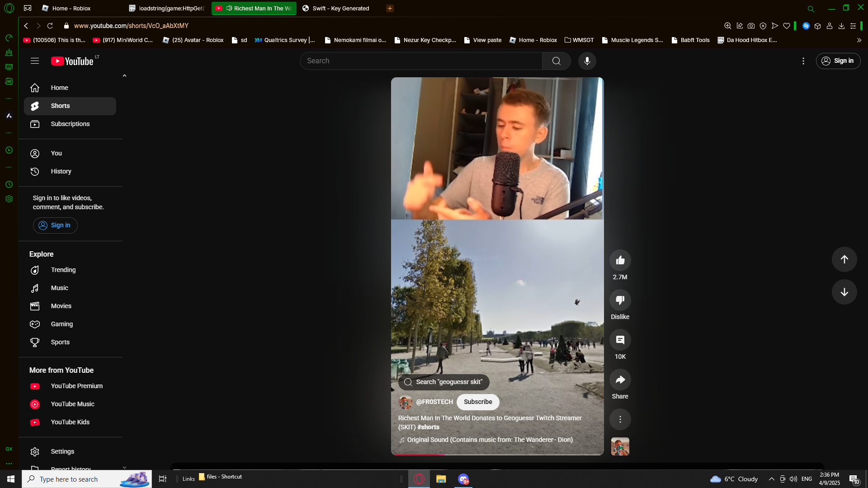868x488 pixels.
Task: Start voice search with microphone
Action: point(587,61)
